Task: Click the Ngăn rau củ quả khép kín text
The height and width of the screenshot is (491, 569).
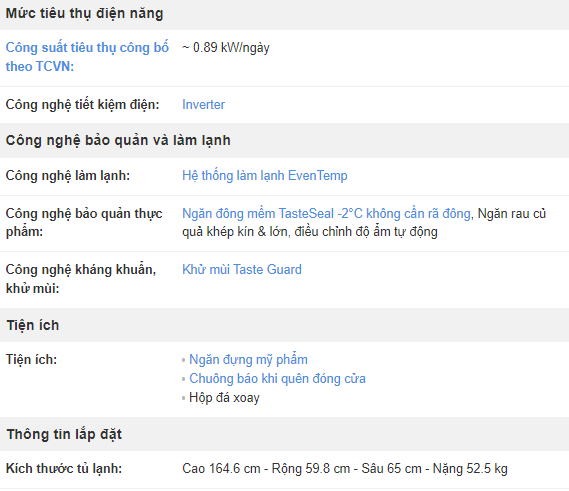Action: [x=364, y=222]
